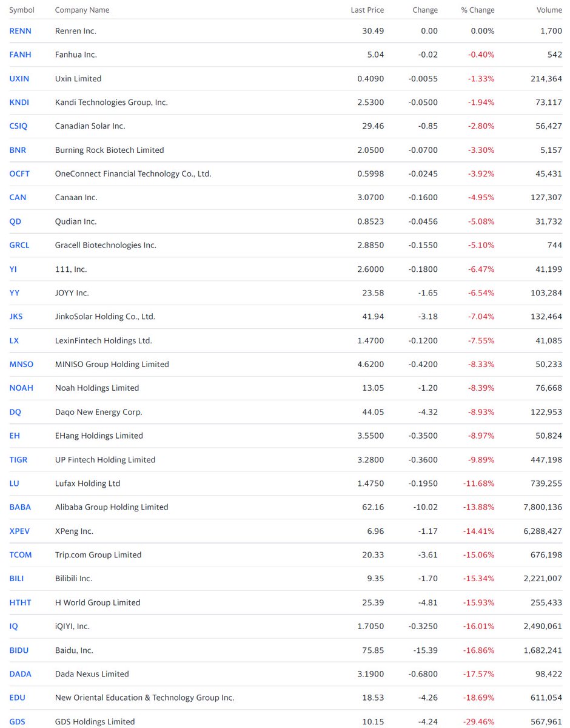Select the company name Baidu, Inc.
Image resolution: width=570 pixels, height=728 pixels.
[x=74, y=650]
